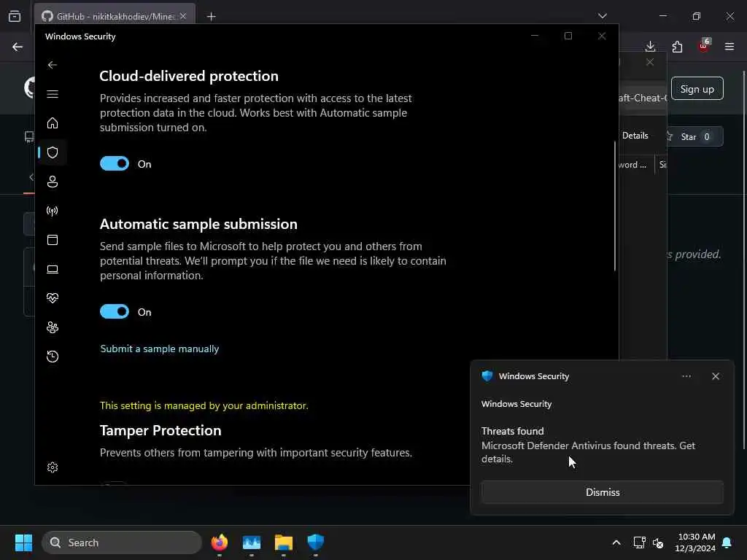Close the Windows Security toast notification

coord(716,376)
